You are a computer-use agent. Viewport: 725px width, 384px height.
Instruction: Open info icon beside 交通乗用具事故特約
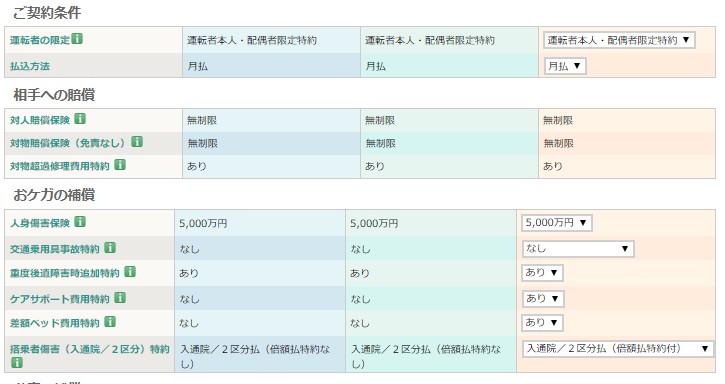pyautogui.click(x=110, y=248)
